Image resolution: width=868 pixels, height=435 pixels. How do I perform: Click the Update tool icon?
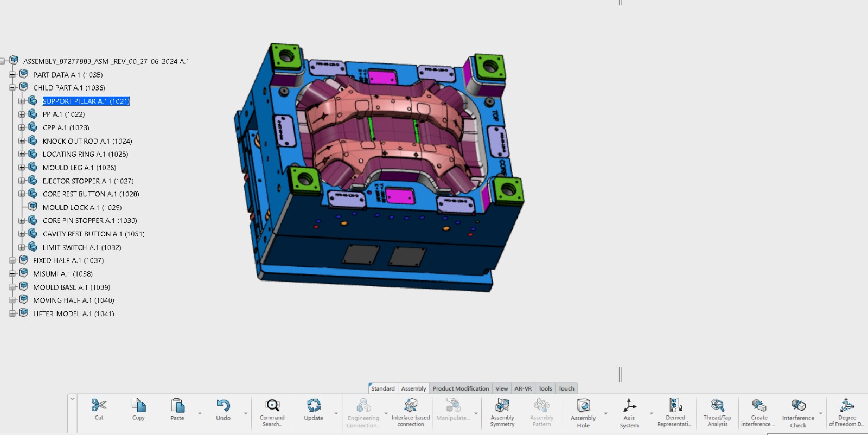[314, 406]
